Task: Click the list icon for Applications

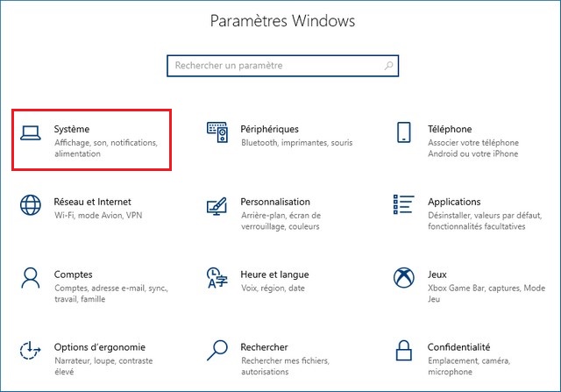Action: (403, 205)
